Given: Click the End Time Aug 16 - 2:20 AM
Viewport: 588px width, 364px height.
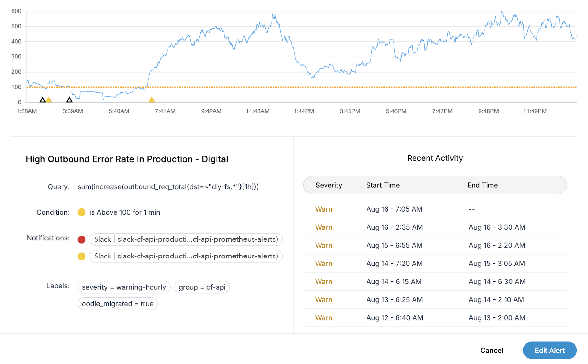Looking at the screenshot, I should pos(497,245).
